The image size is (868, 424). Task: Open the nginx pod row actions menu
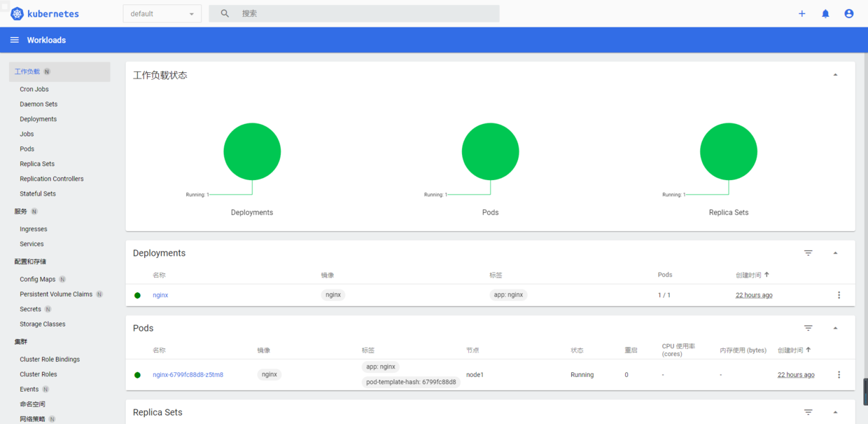pos(839,374)
